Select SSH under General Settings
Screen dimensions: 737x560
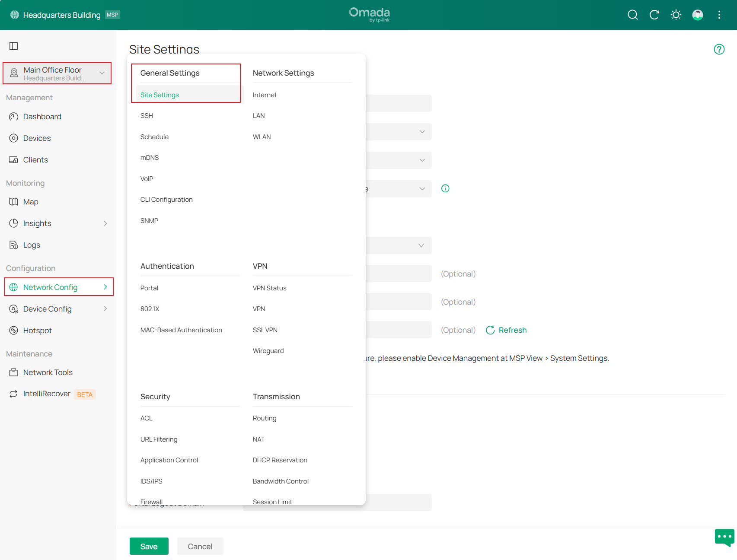(147, 115)
